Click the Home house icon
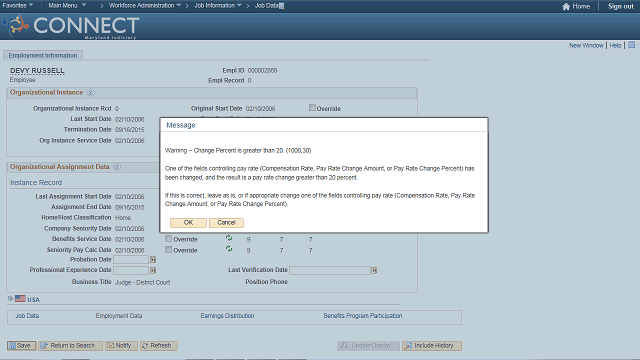Viewport: 640px width, 360px height. (x=566, y=6)
